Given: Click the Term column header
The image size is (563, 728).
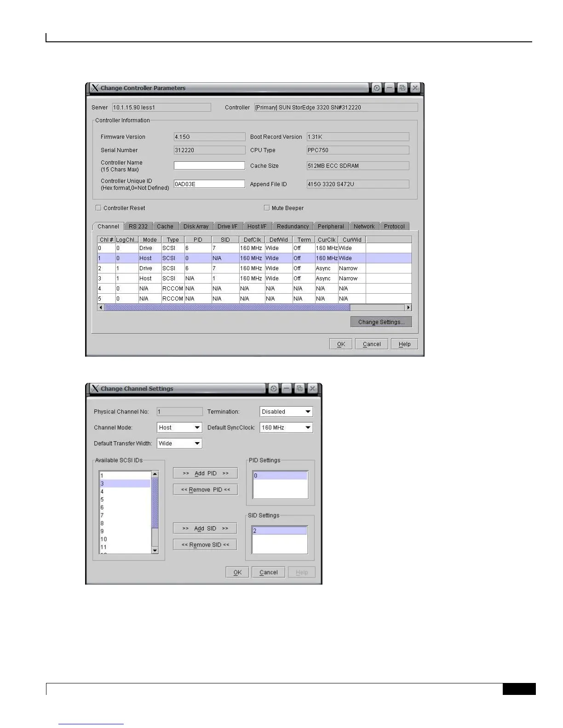Looking at the screenshot, I should click(x=304, y=239).
